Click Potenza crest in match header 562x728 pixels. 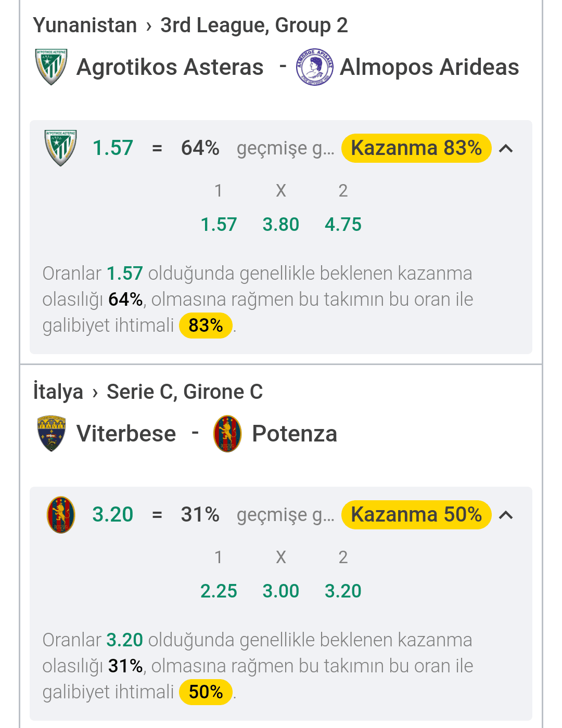(x=227, y=434)
